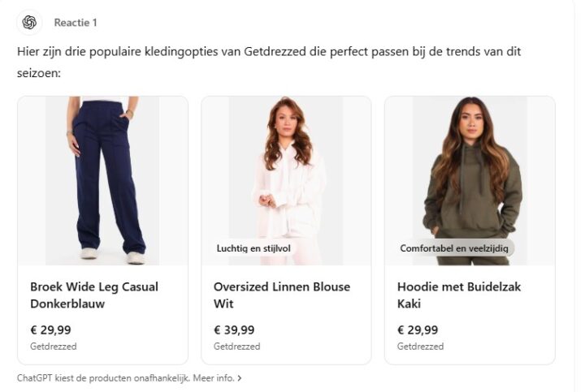Click the € 29,99 price on trousers card
The image size is (585, 392).
[x=50, y=330]
